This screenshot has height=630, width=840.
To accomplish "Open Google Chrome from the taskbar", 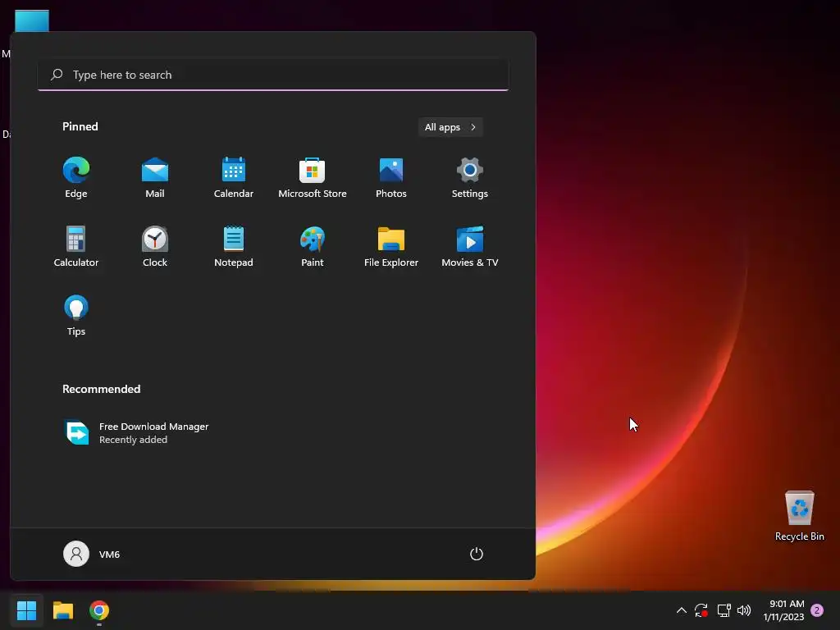I will click(99, 610).
